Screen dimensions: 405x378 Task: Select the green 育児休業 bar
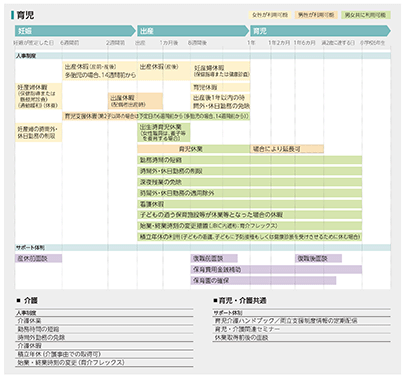pyautogui.click(x=194, y=149)
